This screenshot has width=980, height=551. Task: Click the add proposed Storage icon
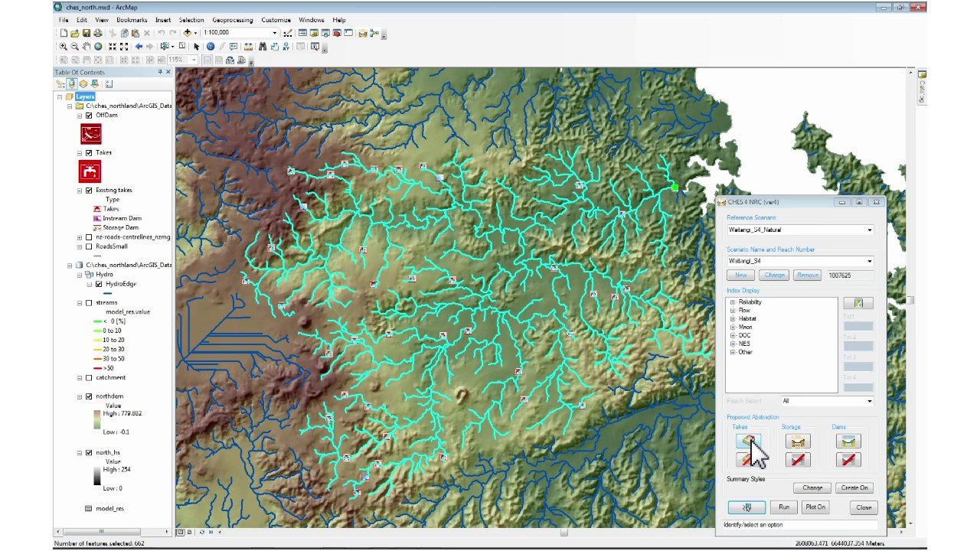[797, 442]
